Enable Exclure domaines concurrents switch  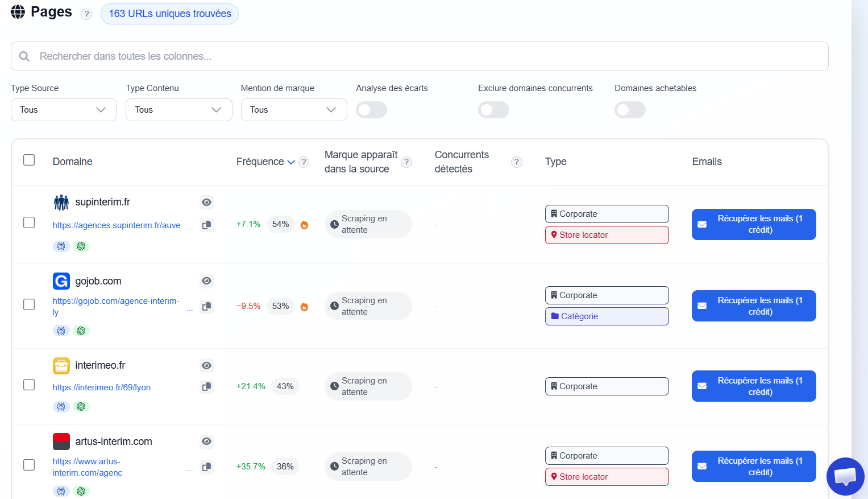click(x=494, y=110)
